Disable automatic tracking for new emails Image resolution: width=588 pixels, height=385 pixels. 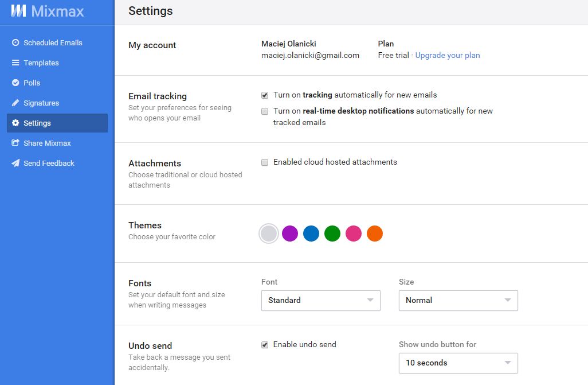[x=265, y=95]
